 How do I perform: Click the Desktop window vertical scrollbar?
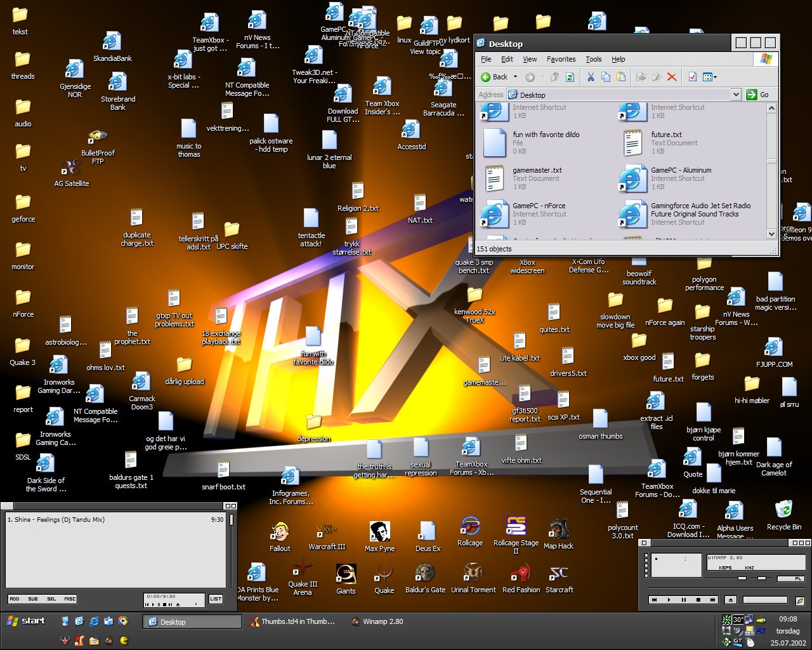click(771, 171)
